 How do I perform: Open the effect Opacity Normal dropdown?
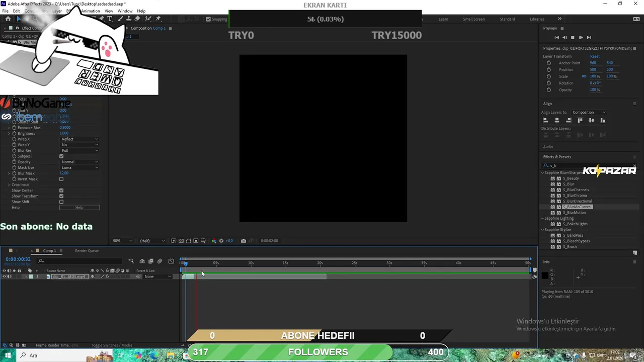pyautogui.click(x=79, y=162)
